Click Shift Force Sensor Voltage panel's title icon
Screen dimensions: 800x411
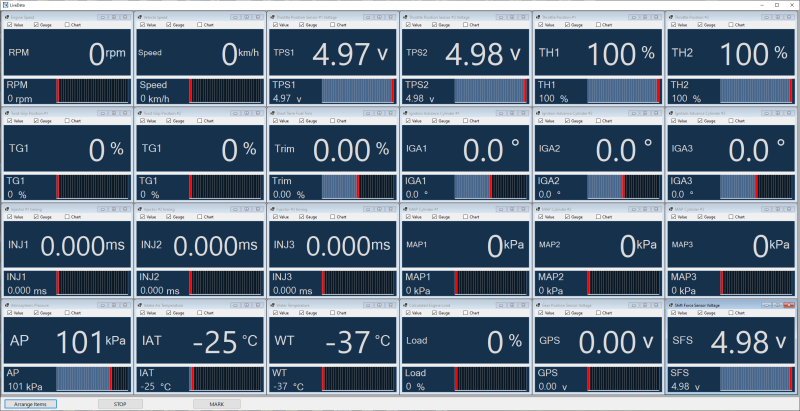click(x=670, y=305)
